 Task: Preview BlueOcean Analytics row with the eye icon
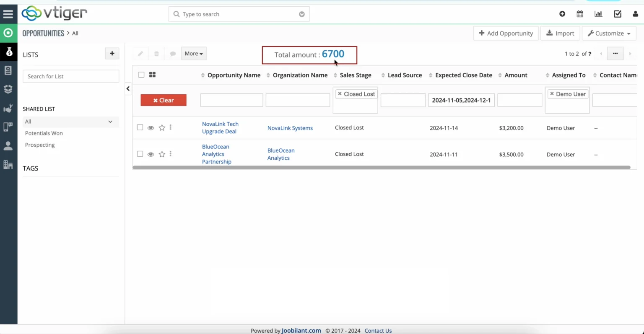tap(151, 154)
